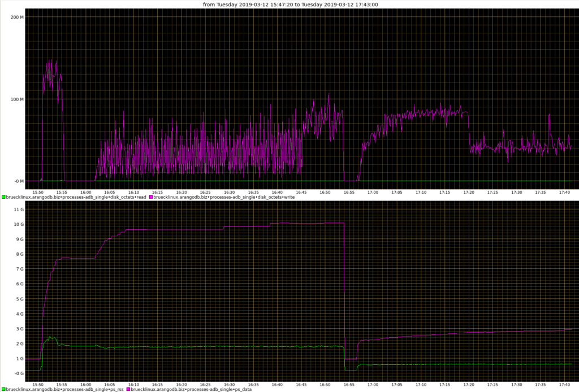Select the disk_octets read legend label
This screenshot has height=392, width=579.
(x=76, y=197)
